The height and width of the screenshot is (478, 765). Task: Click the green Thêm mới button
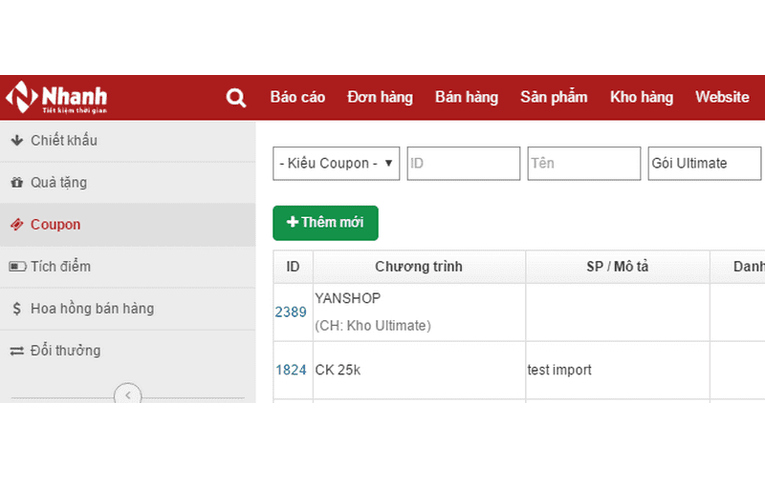point(325,223)
